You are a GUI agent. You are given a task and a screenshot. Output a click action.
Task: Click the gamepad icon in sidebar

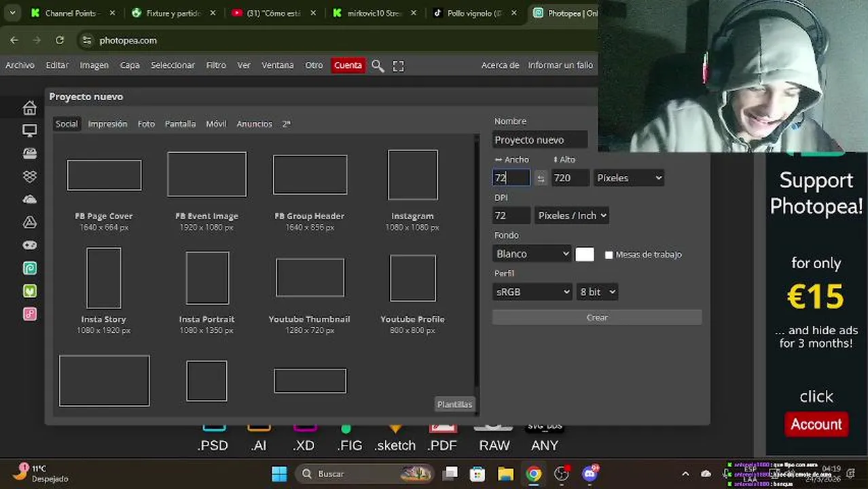click(x=29, y=245)
